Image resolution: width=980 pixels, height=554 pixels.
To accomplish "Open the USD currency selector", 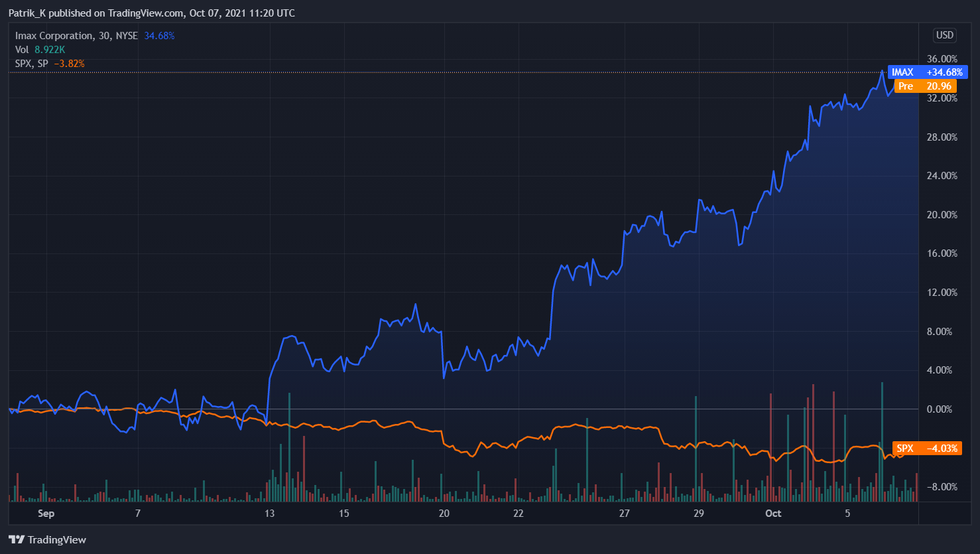I will tap(944, 35).
